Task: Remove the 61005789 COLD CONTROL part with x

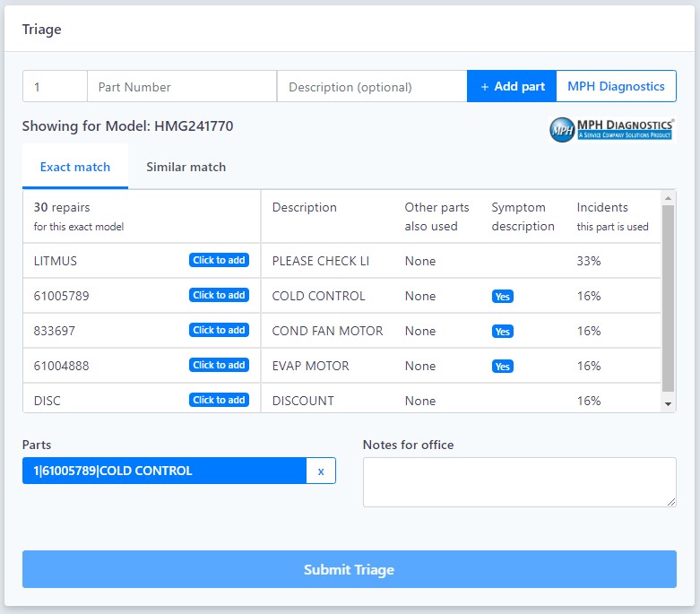Action: 321,471
